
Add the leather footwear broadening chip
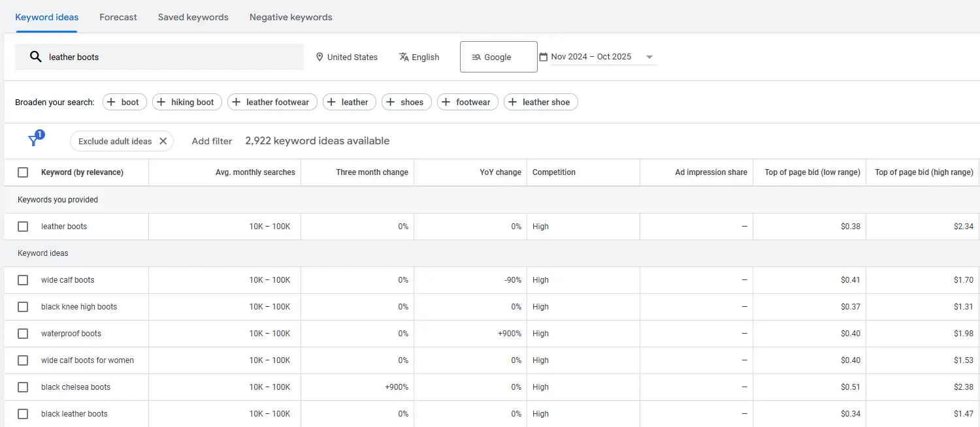point(272,102)
